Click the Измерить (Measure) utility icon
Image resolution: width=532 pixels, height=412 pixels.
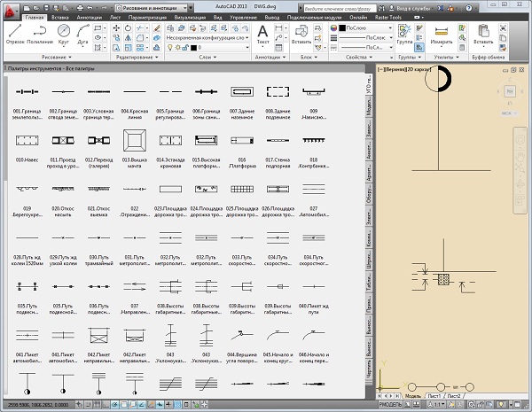[x=442, y=34]
